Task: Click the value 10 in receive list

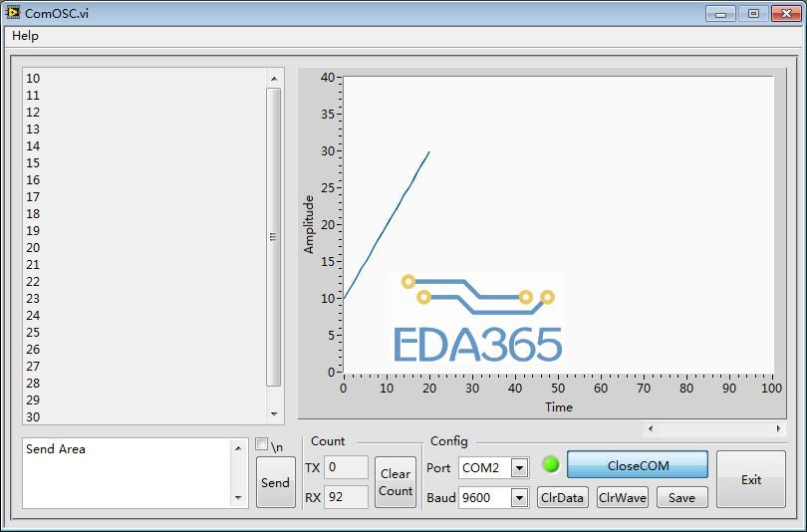Action: pyautogui.click(x=33, y=78)
